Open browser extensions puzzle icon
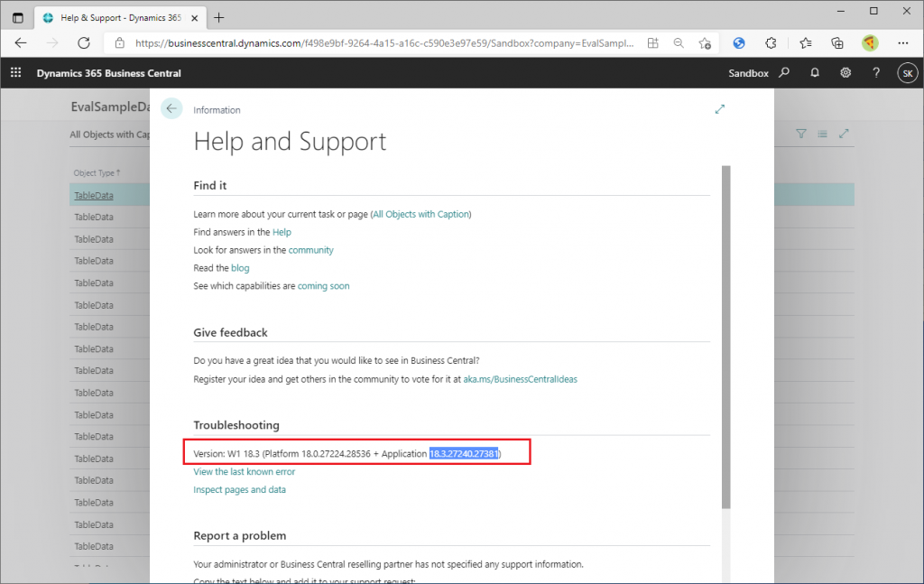This screenshot has width=924, height=584. (x=771, y=42)
